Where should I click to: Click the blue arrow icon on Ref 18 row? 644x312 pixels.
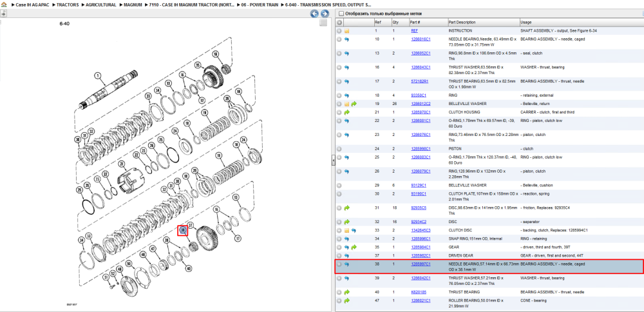click(x=346, y=95)
